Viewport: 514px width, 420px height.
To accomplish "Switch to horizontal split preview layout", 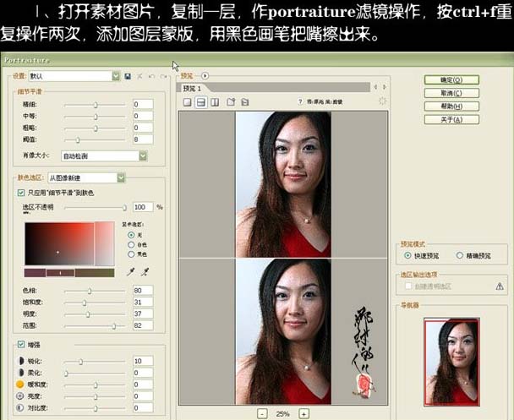I will (x=201, y=102).
